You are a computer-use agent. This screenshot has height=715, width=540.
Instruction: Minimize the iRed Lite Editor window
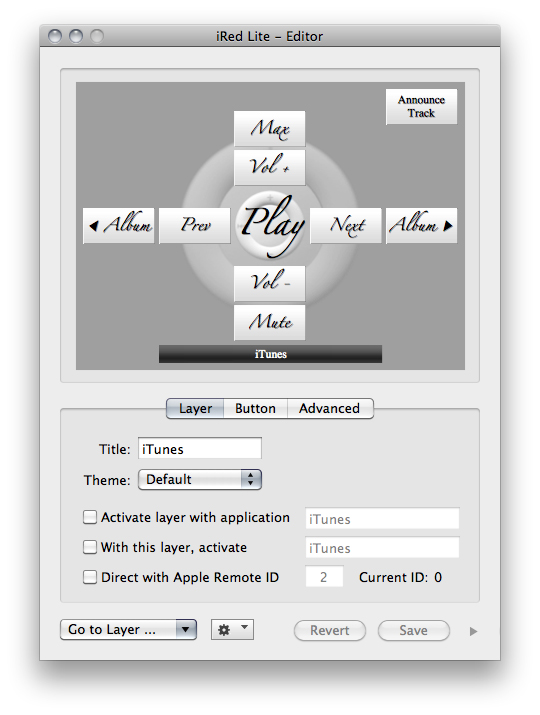(76, 36)
